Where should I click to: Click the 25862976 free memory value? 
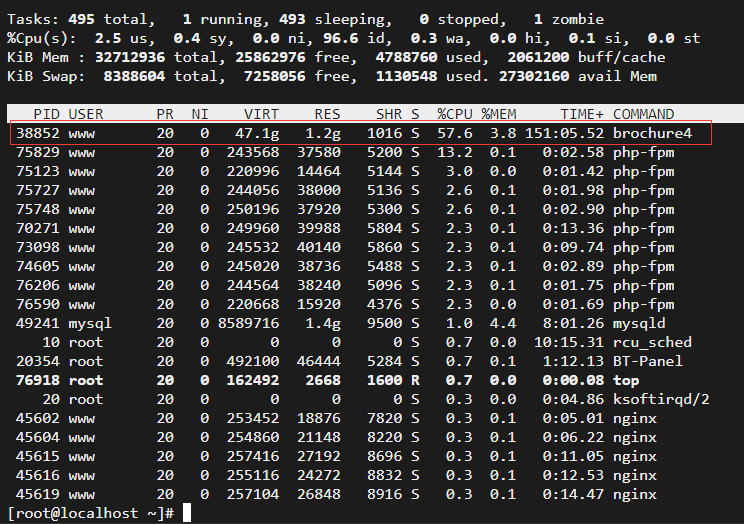[x=270, y=57]
